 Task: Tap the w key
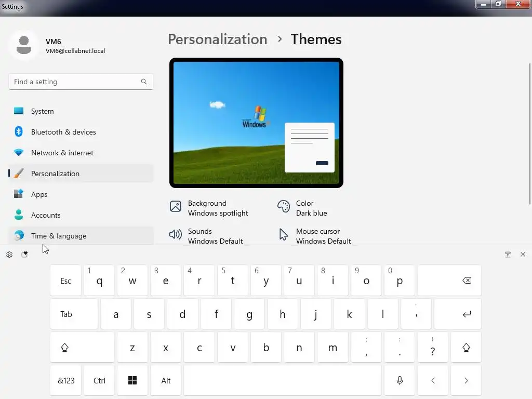pyautogui.click(x=132, y=281)
